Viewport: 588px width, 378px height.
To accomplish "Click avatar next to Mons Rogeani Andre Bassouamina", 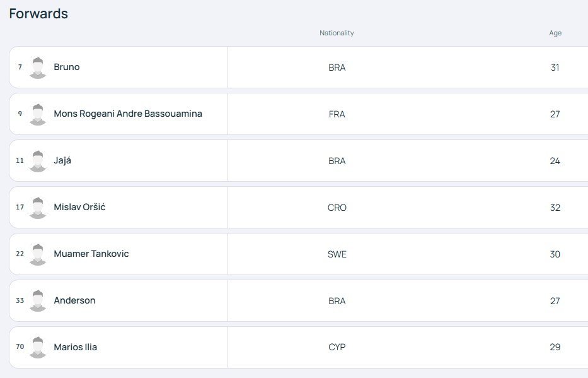I will pos(38,114).
